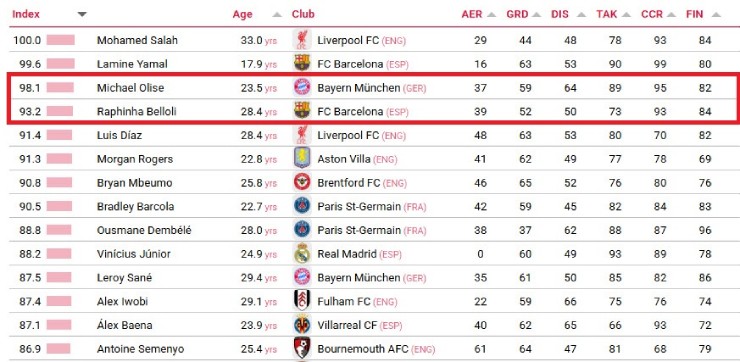Sort table by Age arrow
This screenshot has height=362, width=740.
click(277, 15)
